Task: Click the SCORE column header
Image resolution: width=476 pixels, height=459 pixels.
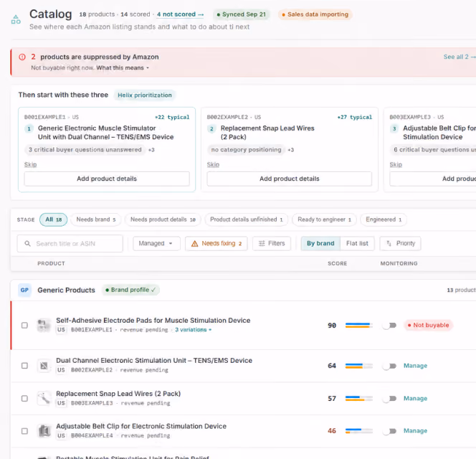Action: pyautogui.click(x=337, y=264)
